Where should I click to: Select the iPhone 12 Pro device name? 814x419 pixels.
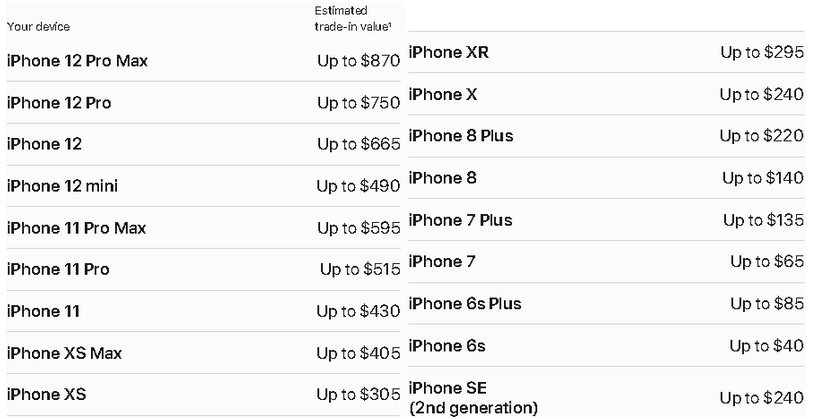point(59,103)
